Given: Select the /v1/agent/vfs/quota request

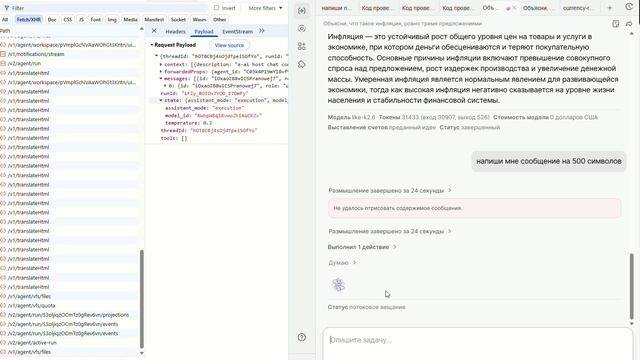Looking at the screenshot, I should [x=69, y=305].
